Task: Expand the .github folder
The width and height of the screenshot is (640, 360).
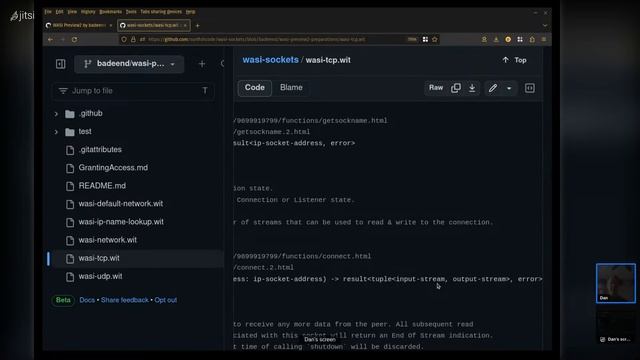Action: [56, 114]
